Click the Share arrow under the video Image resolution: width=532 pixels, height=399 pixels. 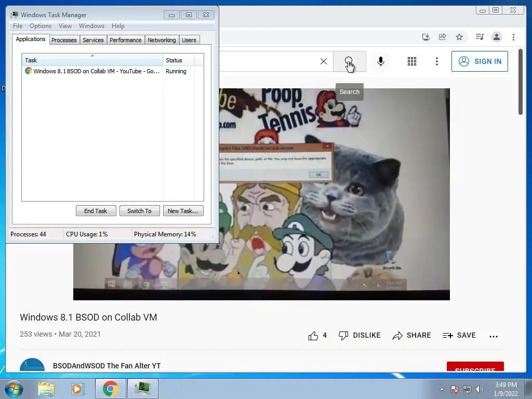pyautogui.click(x=397, y=336)
